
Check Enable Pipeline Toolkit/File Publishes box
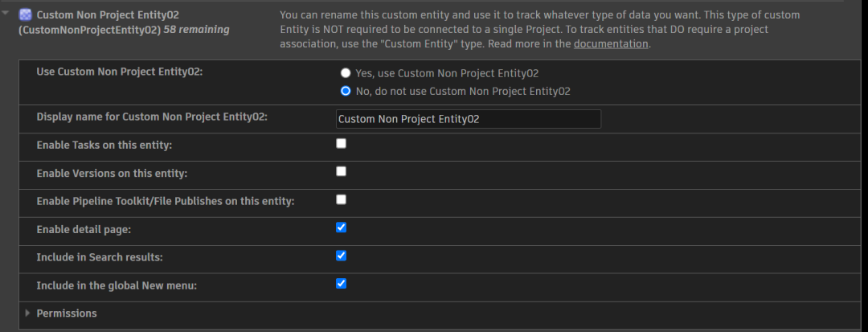tap(341, 199)
